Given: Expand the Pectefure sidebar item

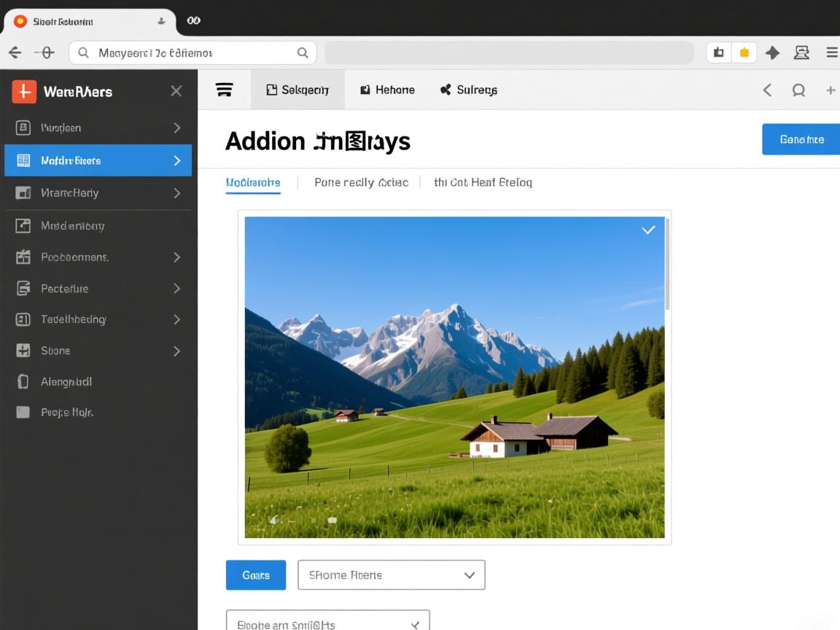Looking at the screenshot, I should pos(176,289).
